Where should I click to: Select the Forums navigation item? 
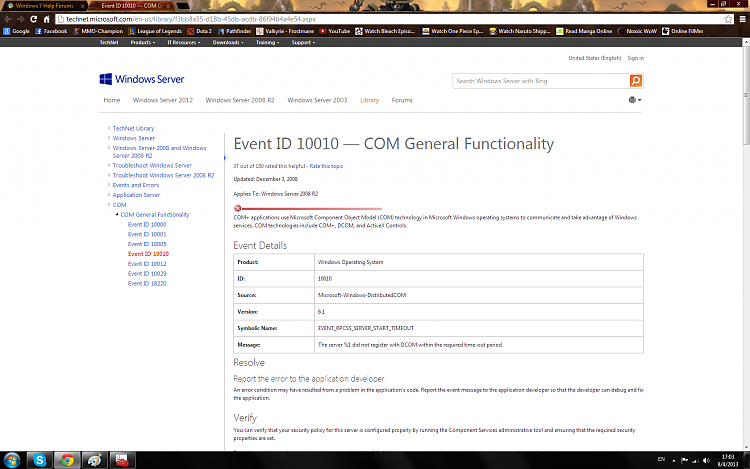[402, 100]
